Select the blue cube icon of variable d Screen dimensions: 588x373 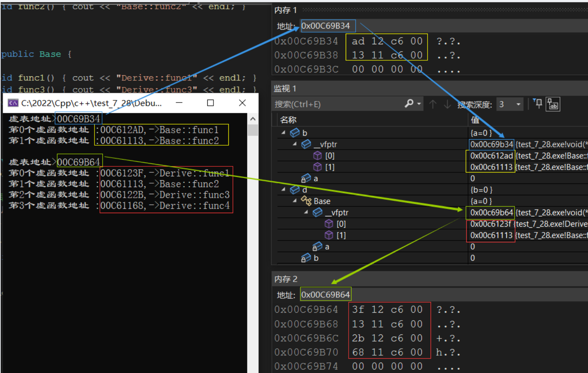pos(295,190)
